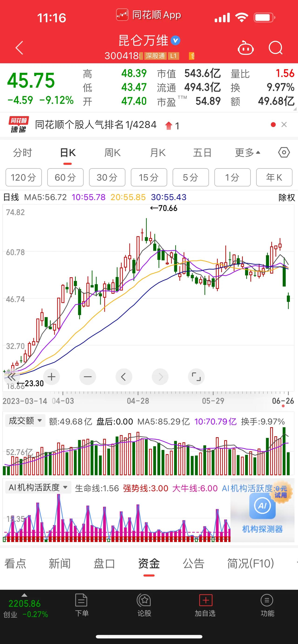This screenshot has height=644, width=298.
Task: Select 1分 interval button
Action: [x=232, y=177]
